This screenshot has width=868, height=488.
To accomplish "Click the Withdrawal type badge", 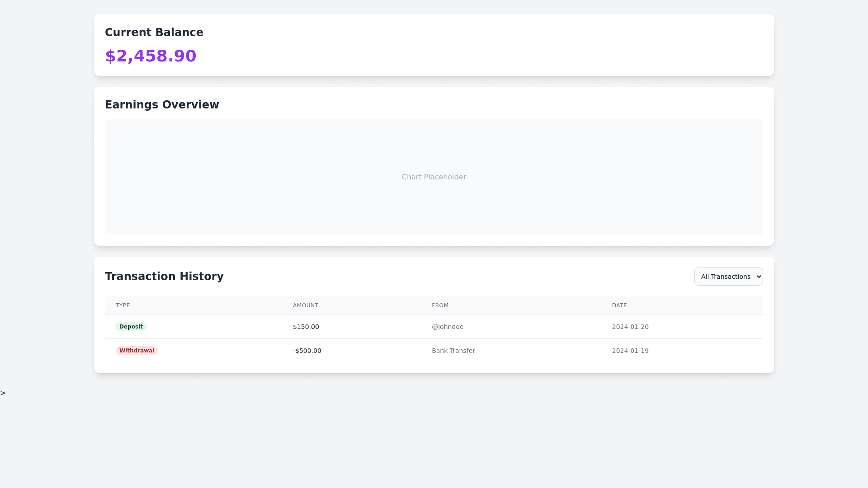I will click(137, 351).
